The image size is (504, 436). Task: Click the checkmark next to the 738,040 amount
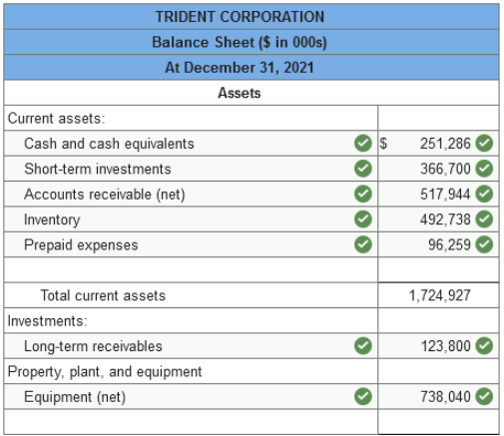coord(484,396)
